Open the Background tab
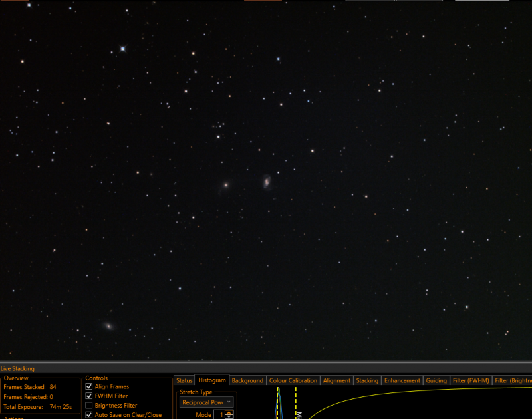532x419 pixels. click(247, 380)
